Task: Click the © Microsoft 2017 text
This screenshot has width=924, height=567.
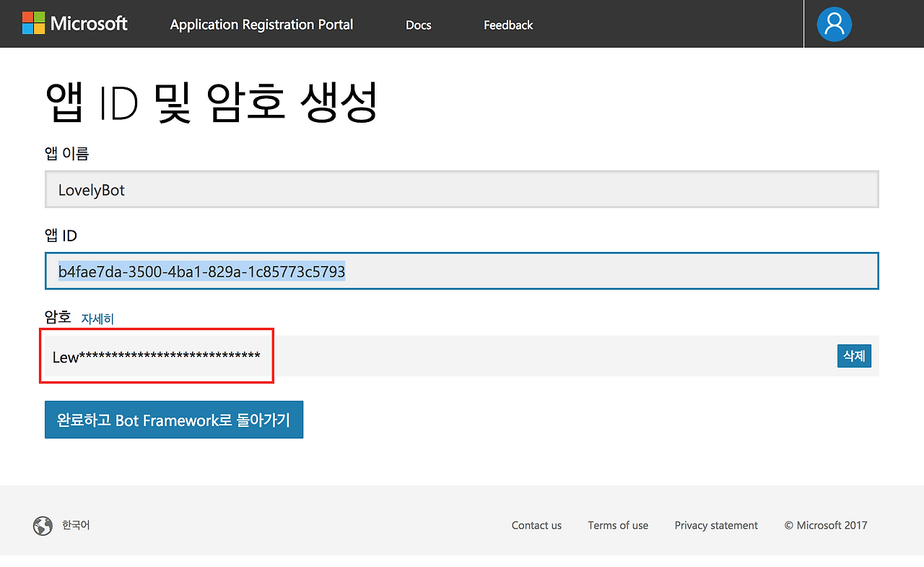Action: tap(826, 526)
